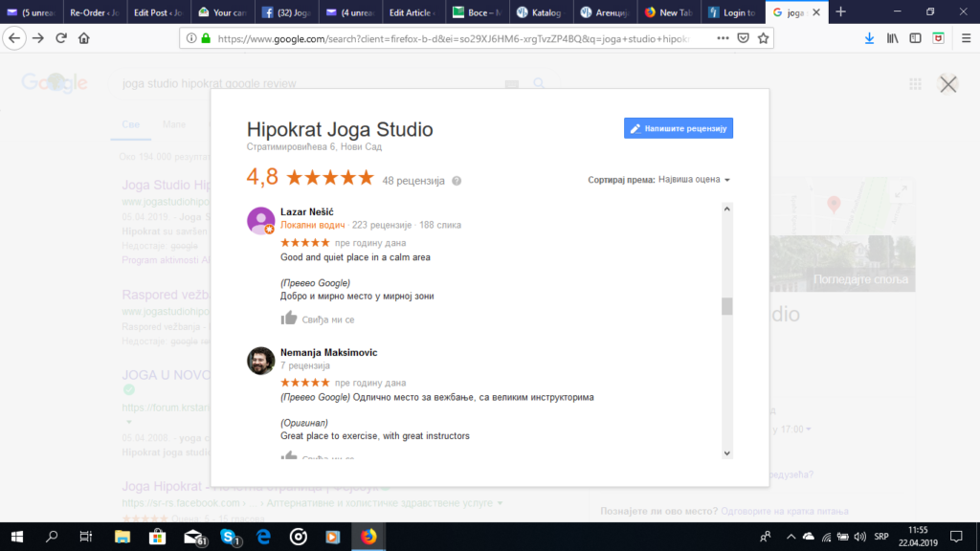Viewport: 980px width, 551px height.
Task: Click reviewer name Nemanja Maksimovic
Action: (x=329, y=352)
